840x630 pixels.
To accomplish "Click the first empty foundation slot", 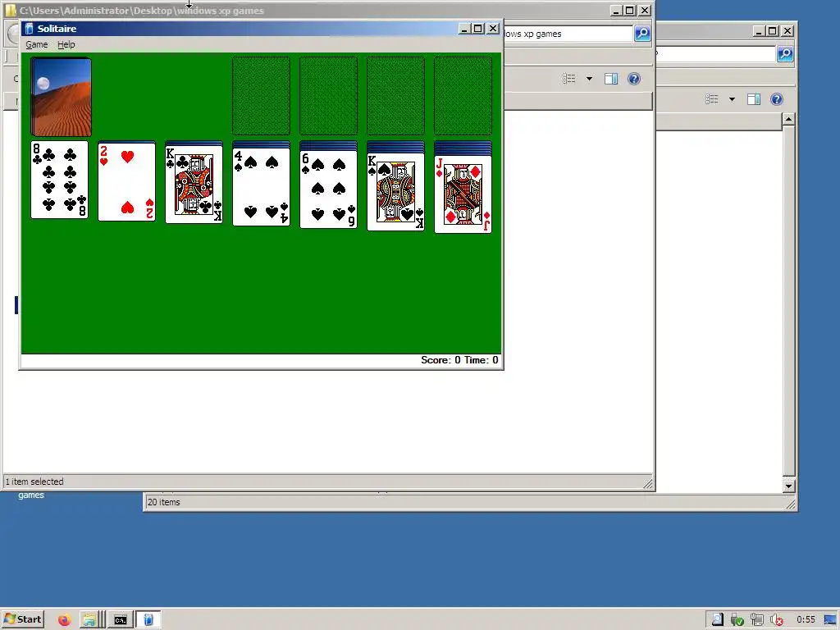I will [262, 96].
